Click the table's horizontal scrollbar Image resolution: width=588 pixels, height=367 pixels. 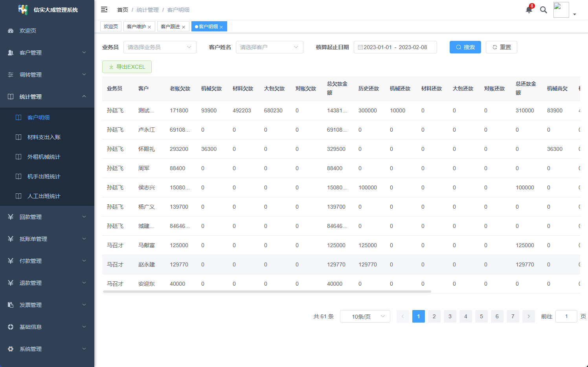pos(267,292)
